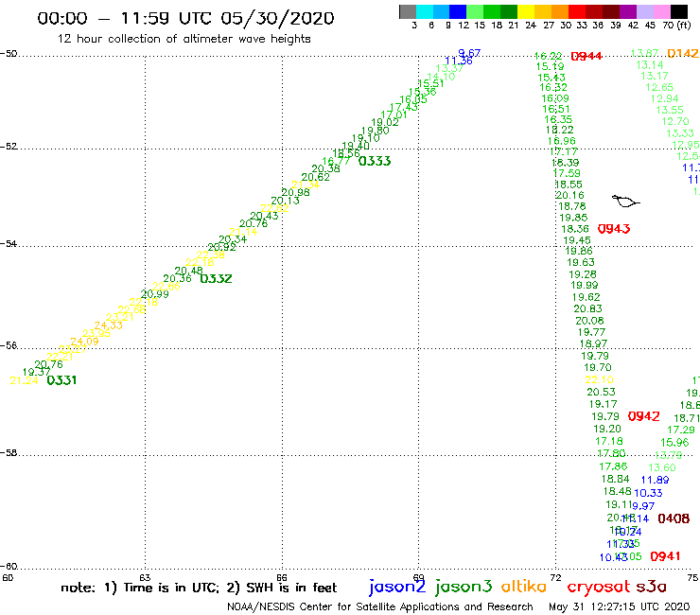Click the note about UTC time and SWH feet
This screenshot has height=615, width=700.
click(199, 588)
